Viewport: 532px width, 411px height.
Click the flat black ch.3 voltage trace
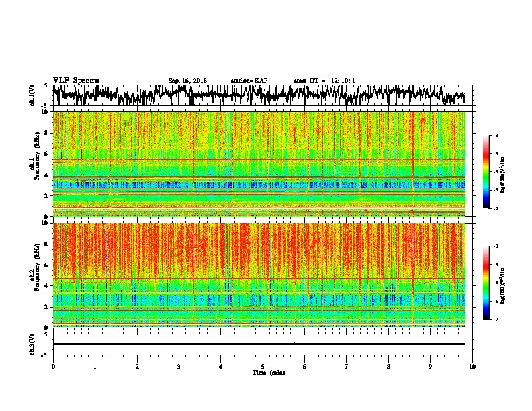tap(259, 344)
